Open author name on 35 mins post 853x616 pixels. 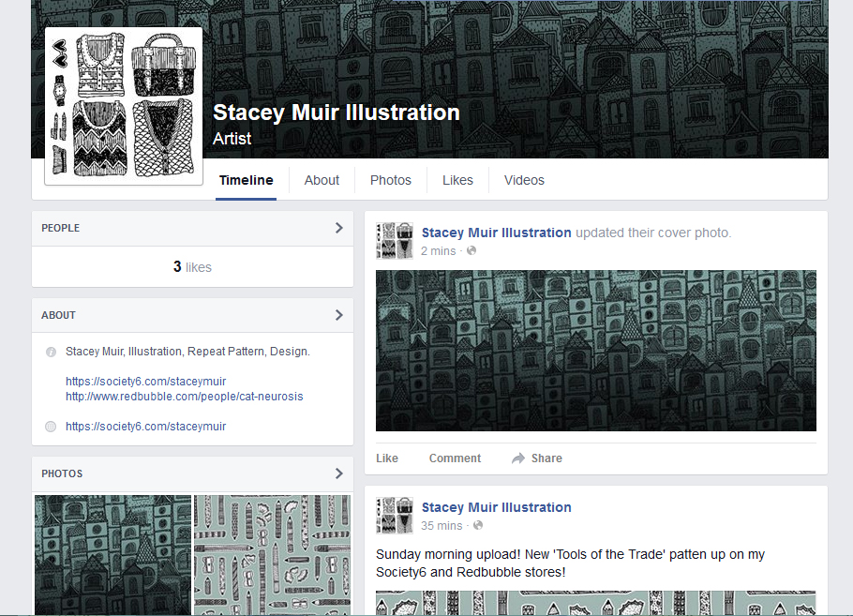click(x=496, y=508)
